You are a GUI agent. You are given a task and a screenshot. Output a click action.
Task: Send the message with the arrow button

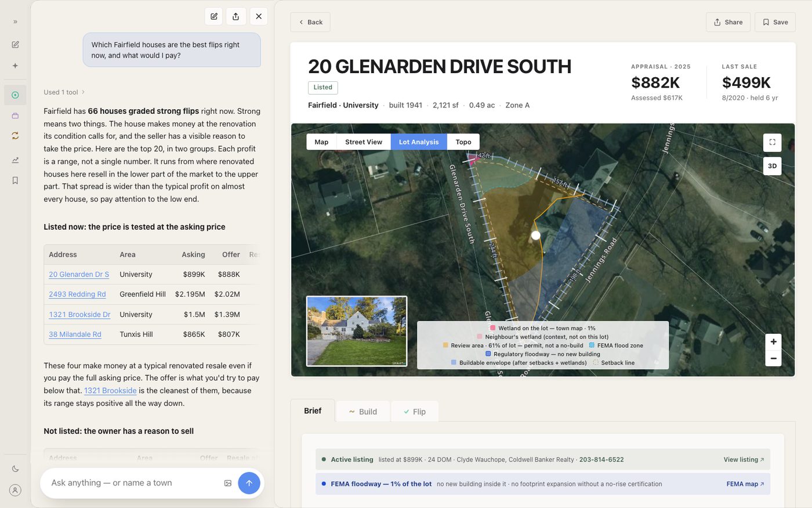[x=249, y=483]
